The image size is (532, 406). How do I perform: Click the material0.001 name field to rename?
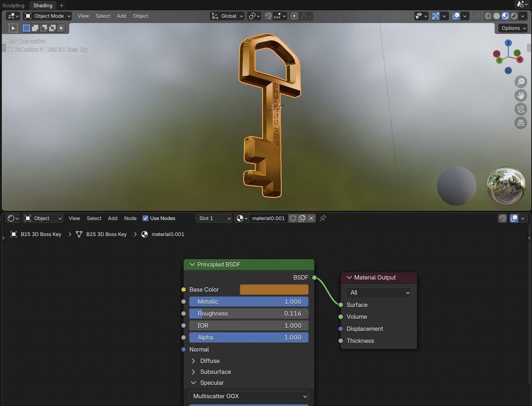[x=268, y=218]
